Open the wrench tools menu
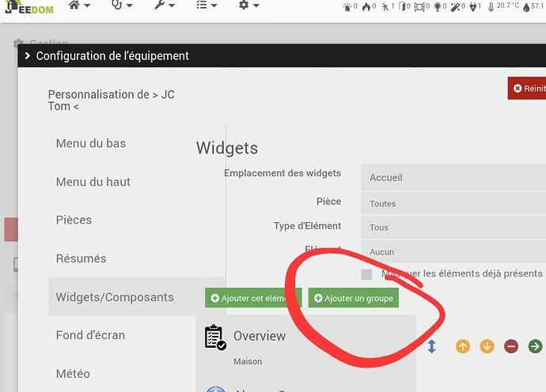 165,5
